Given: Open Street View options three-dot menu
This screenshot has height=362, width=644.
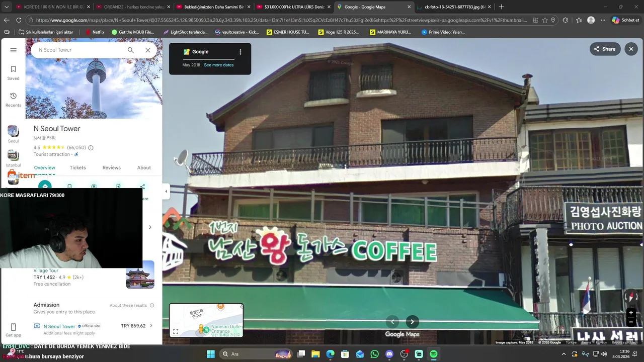Looking at the screenshot, I should (x=240, y=52).
